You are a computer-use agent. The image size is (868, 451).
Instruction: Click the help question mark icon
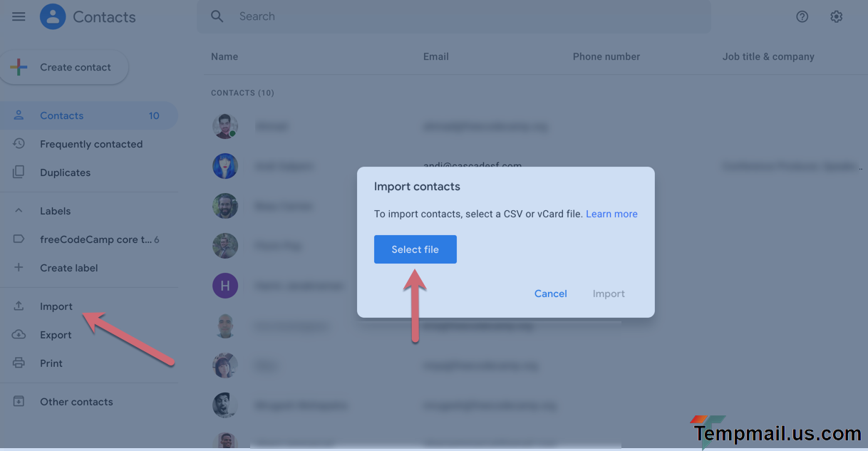[802, 16]
